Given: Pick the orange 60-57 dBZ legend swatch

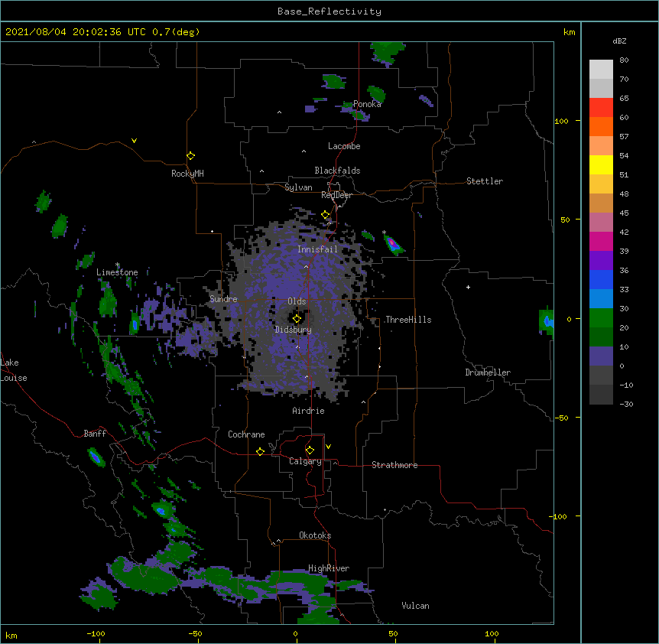Looking at the screenshot, I should pos(601,126).
